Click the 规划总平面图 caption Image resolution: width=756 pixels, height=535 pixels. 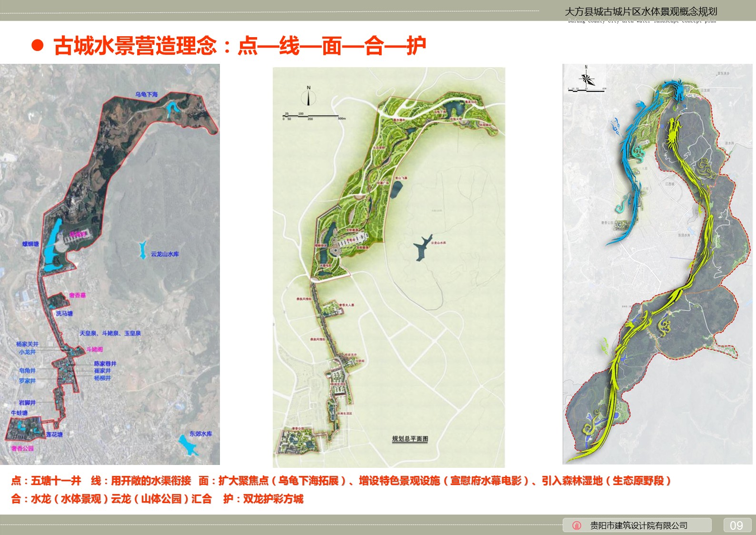click(x=410, y=439)
